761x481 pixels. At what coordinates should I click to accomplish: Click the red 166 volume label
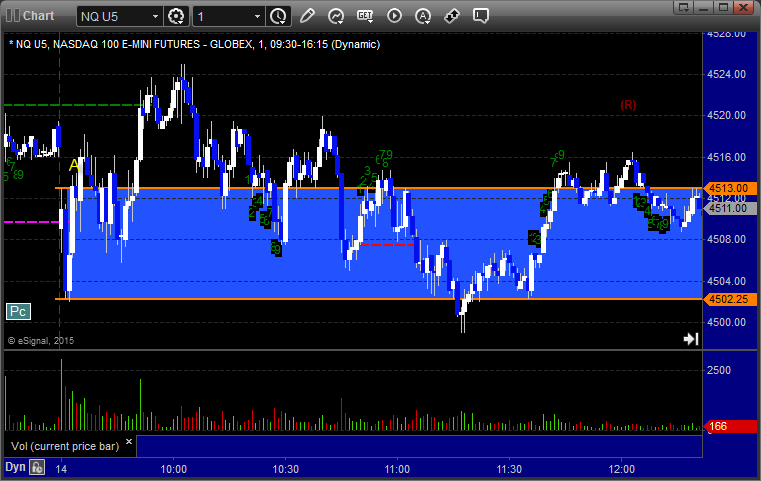(729, 426)
